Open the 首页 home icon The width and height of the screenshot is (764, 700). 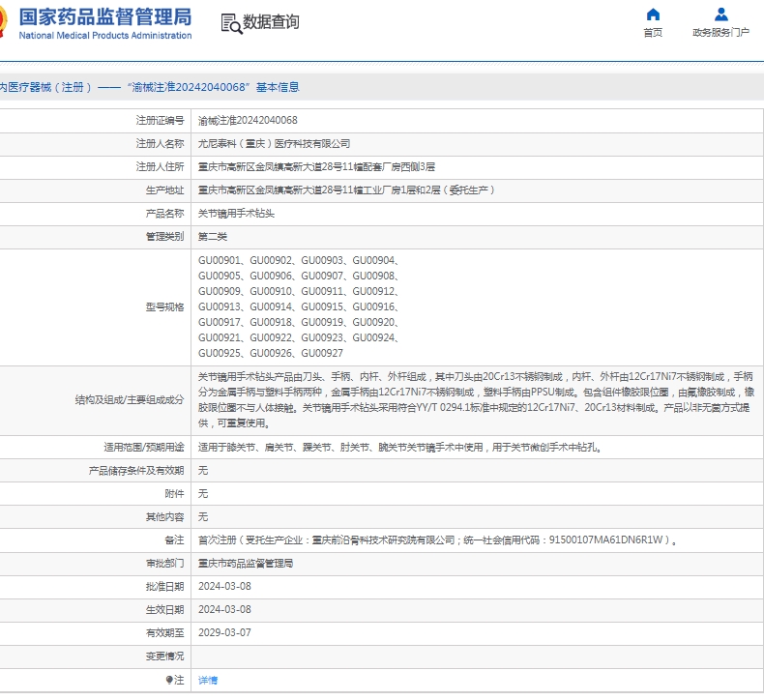pos(653,15)
